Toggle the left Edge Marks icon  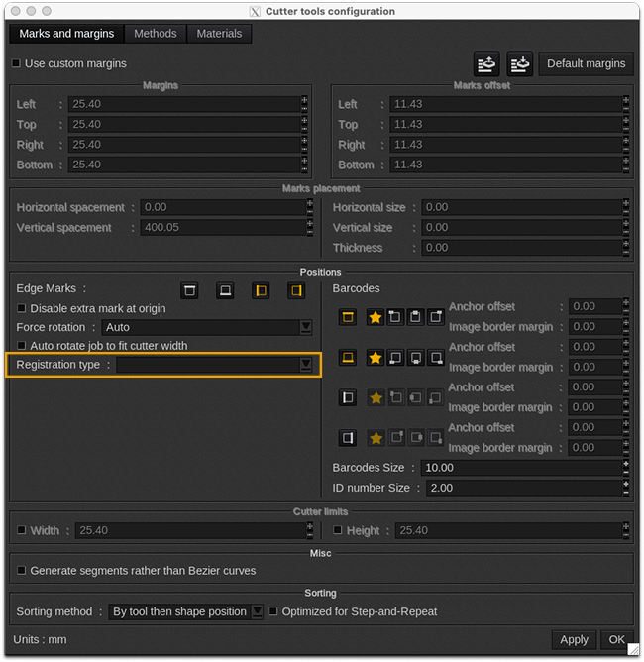coord(261,290)
